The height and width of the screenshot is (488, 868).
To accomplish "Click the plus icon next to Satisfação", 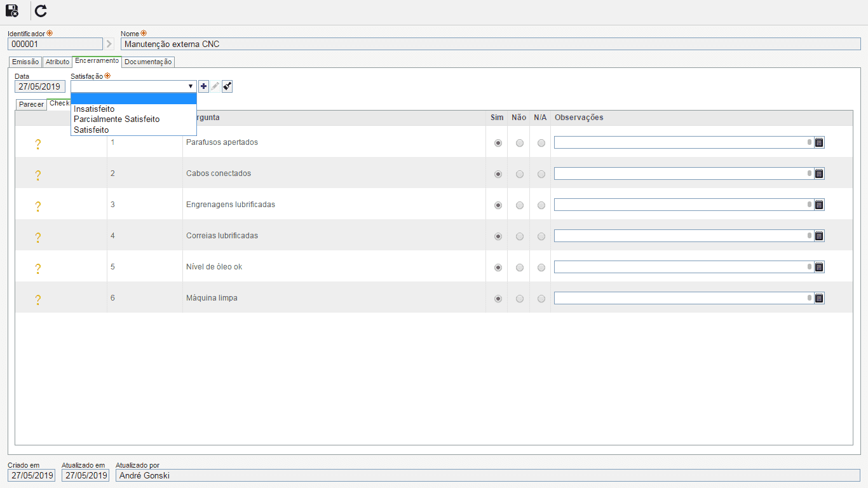I will click(204, 86).
